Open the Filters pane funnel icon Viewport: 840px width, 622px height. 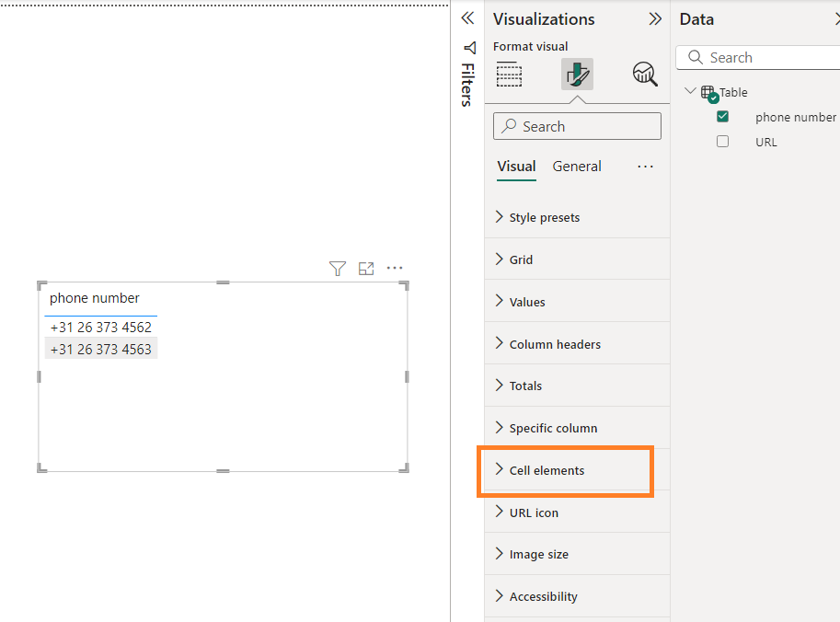[x=470, y=48]
